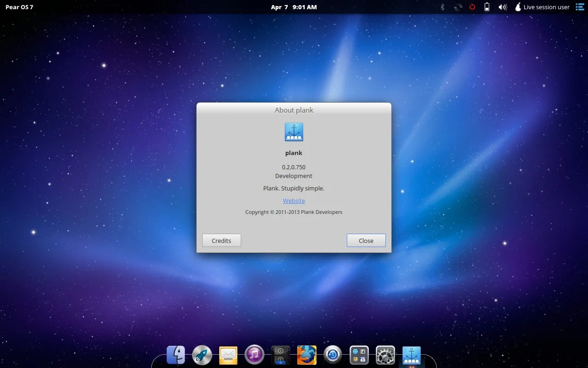
Task: Click the blue list menu icon in the top panel
Action: point(580,7)
